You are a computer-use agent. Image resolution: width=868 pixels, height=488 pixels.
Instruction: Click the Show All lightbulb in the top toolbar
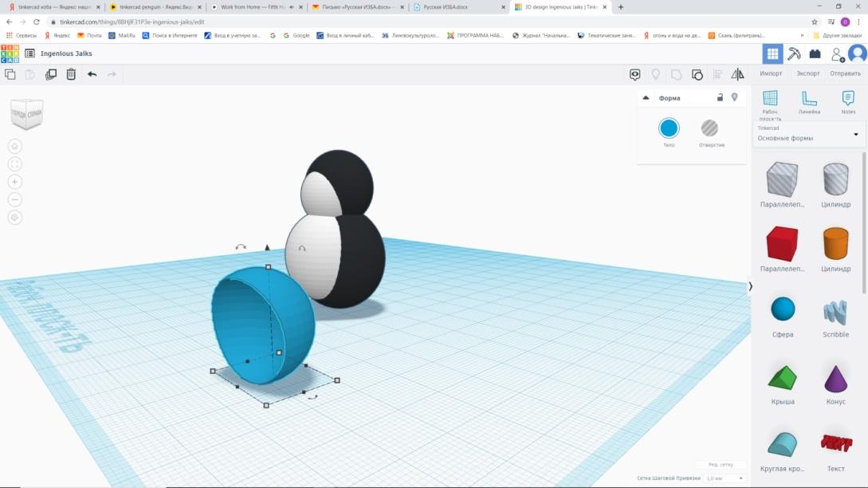pyautogui.click(x=655, y=74)
